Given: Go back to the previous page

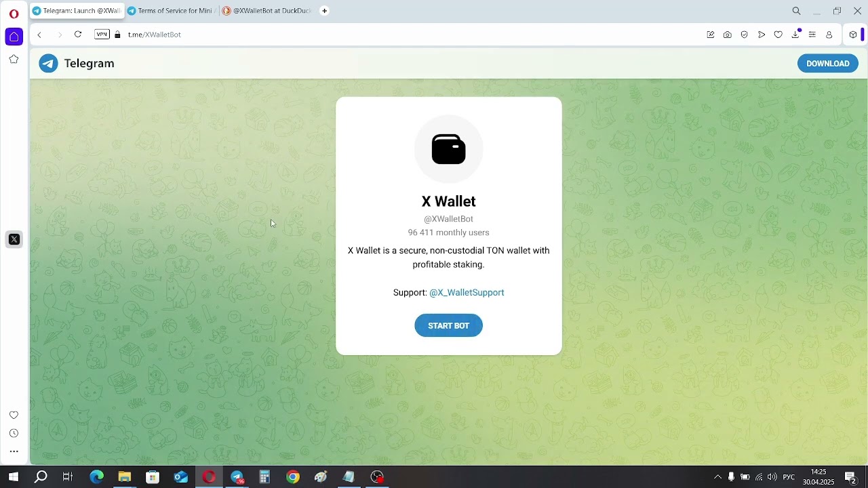Looking at the screenshot, I should 39,35.
